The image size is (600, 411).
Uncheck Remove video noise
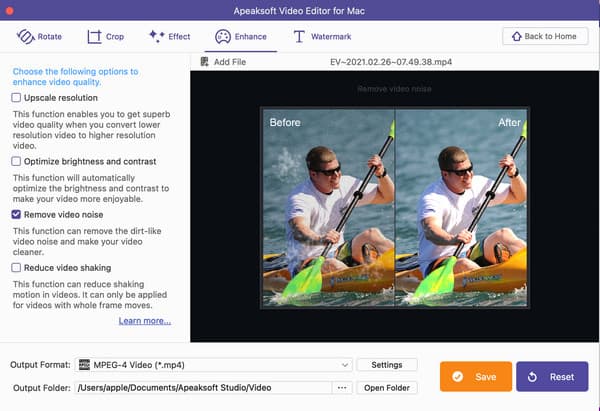16,214
